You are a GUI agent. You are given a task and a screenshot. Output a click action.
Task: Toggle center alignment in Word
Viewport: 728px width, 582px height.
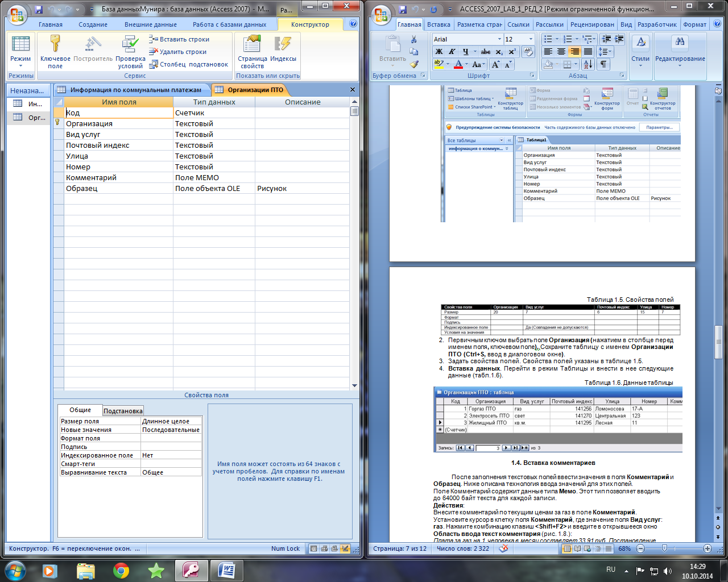[x=561, y=52]
